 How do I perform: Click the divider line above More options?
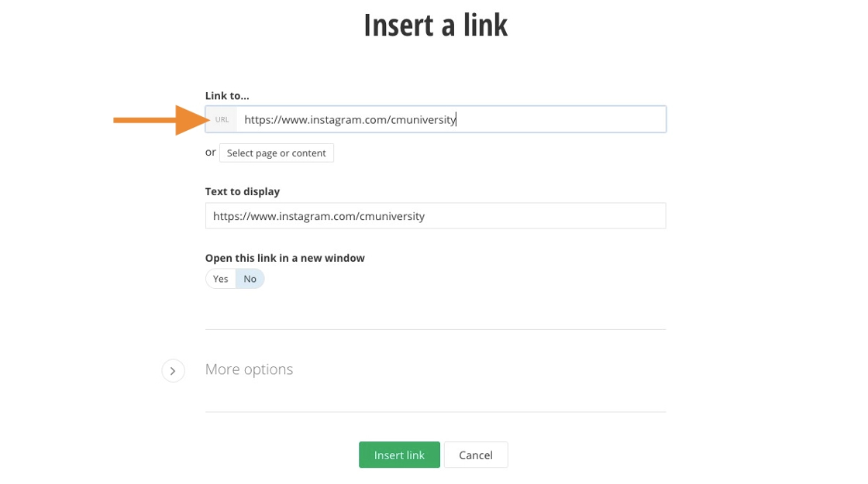435,330
